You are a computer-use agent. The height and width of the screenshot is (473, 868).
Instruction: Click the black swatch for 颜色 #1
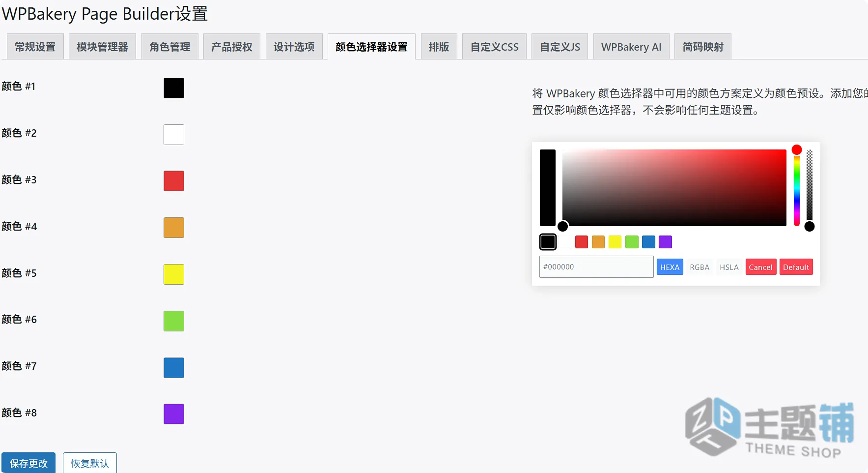174,88
